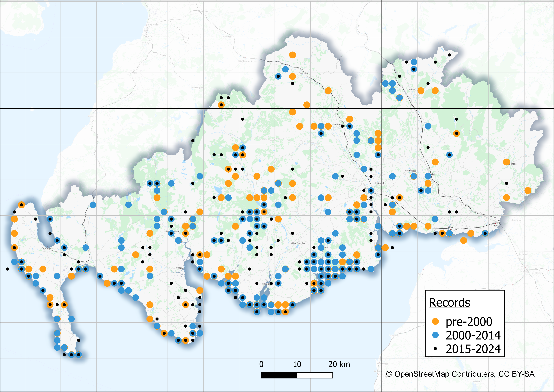Click the black dot at the far northeast tip
This screenshot has height=392, width=554.
tap(449, 55)
